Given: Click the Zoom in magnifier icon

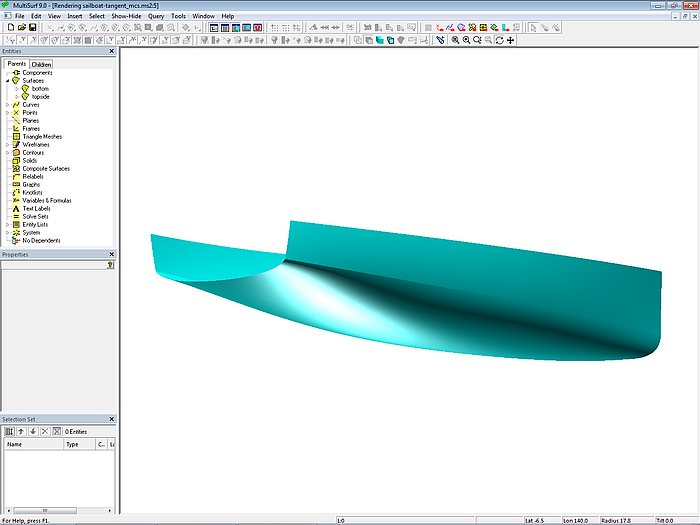Looking at the screenshot, I should tap(455, 40).
